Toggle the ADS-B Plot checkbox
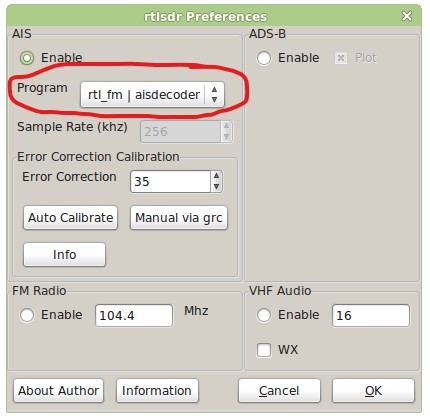Image resolution: width=430 pixels, height=420 pixels. point(341,58)
